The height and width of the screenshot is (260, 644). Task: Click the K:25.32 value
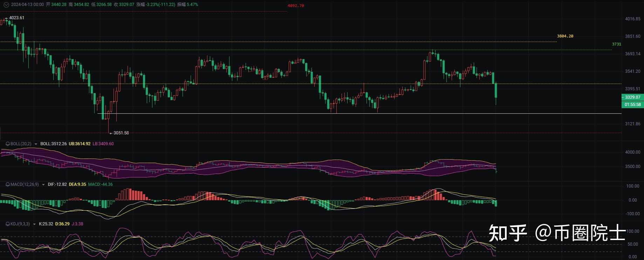[x=46, y=224]
